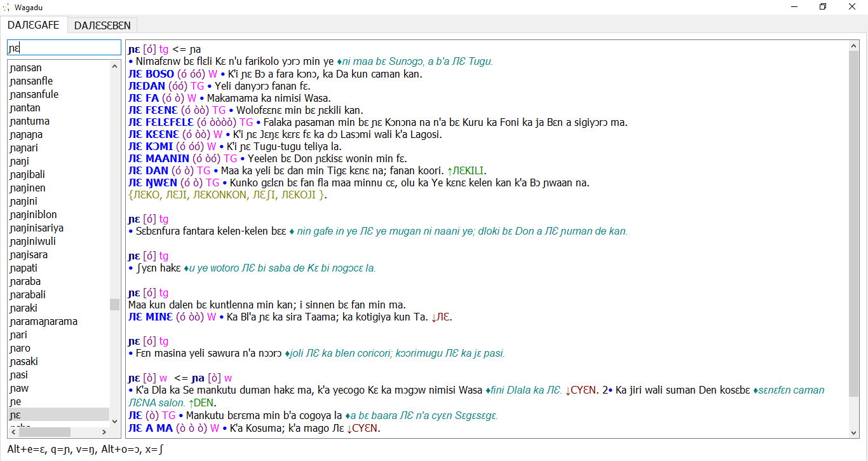Switch to the DAƝƐGAFE tab

34,25
